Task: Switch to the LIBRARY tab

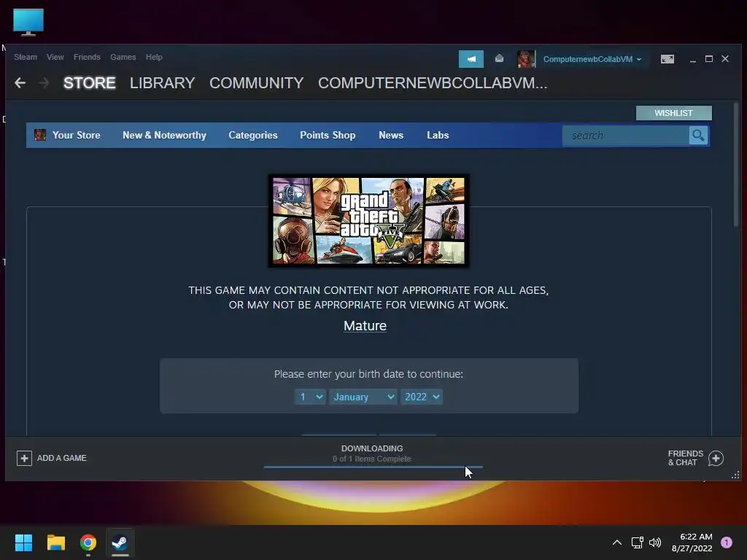Action: (163, 83)
